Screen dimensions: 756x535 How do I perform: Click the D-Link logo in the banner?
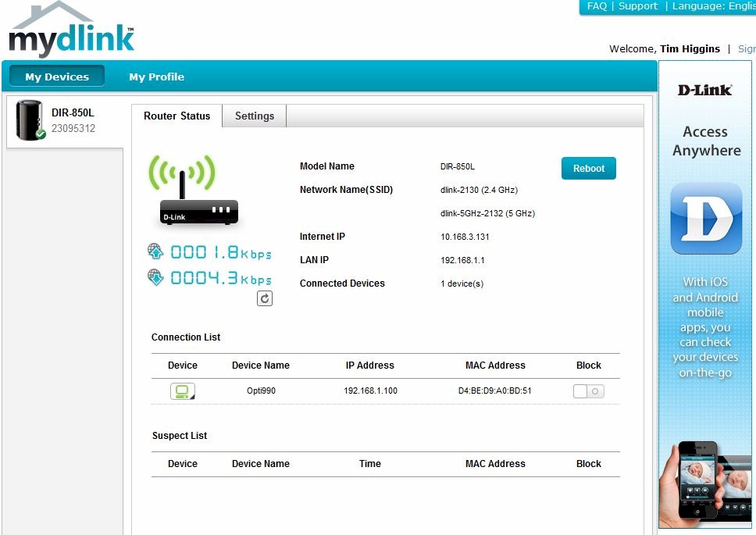point(705,90)
